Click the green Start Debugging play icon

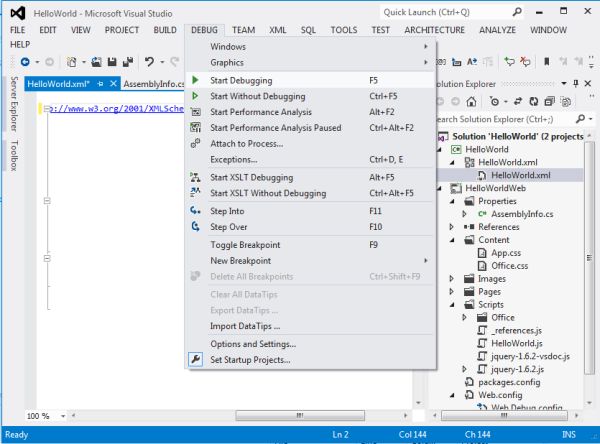coord(196,80)
